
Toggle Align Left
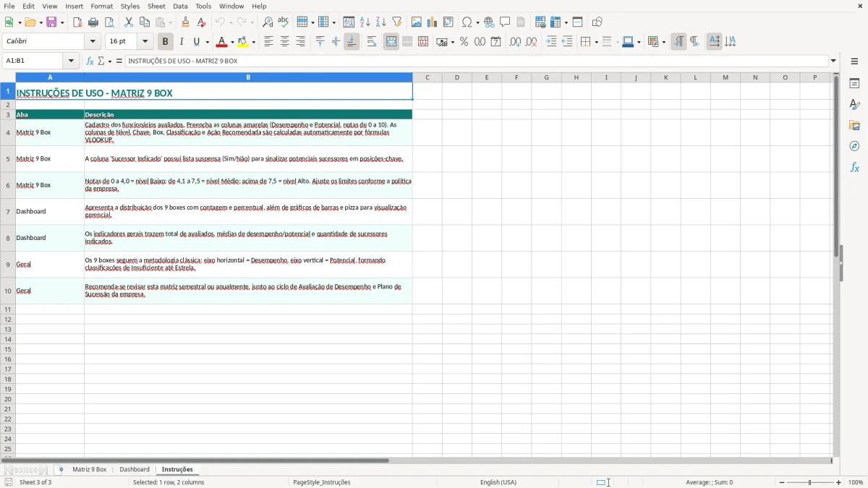pyautogui.click(x=269, y=42)
